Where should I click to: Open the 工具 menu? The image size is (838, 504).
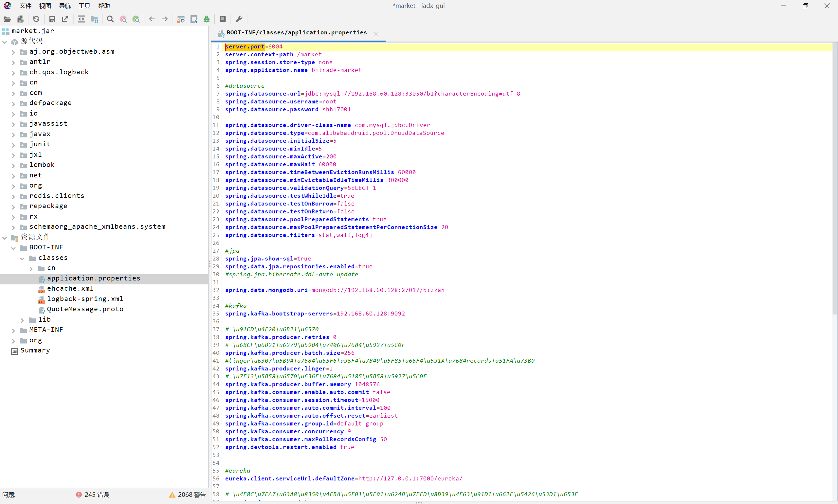(84, 6)
